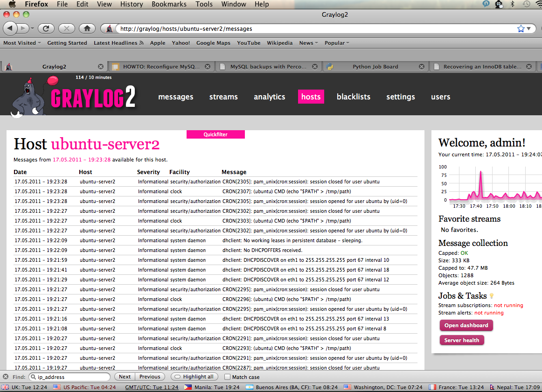Click the Graylog site favicon in address bar
The height and width of the screenshot is (392, 542).
[109, 29]
